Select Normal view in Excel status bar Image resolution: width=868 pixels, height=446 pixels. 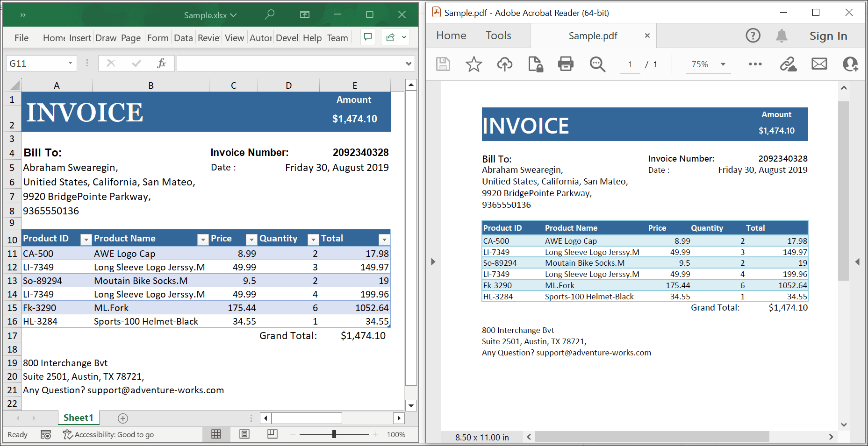tap(216, 434)
